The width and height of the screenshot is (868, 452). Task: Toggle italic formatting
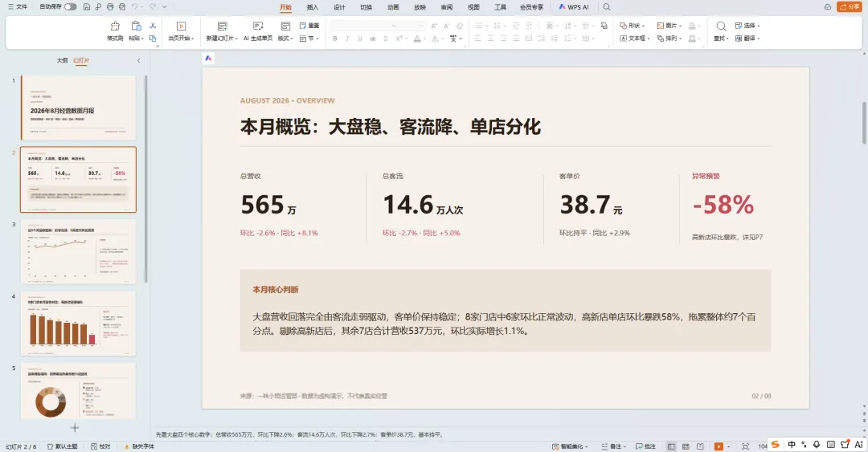347,39
